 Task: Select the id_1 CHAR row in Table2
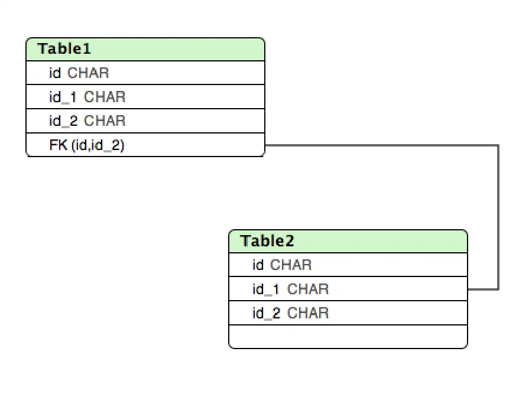348,289
